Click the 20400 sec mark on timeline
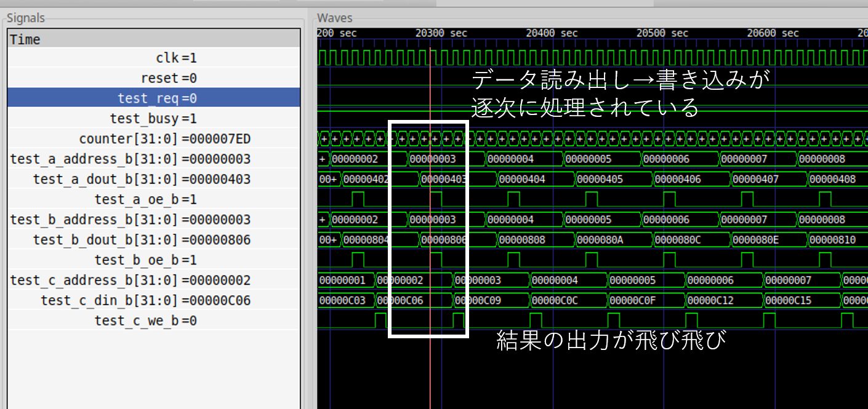The width and height of the screenshot is (868, 409). coord(552,33)
